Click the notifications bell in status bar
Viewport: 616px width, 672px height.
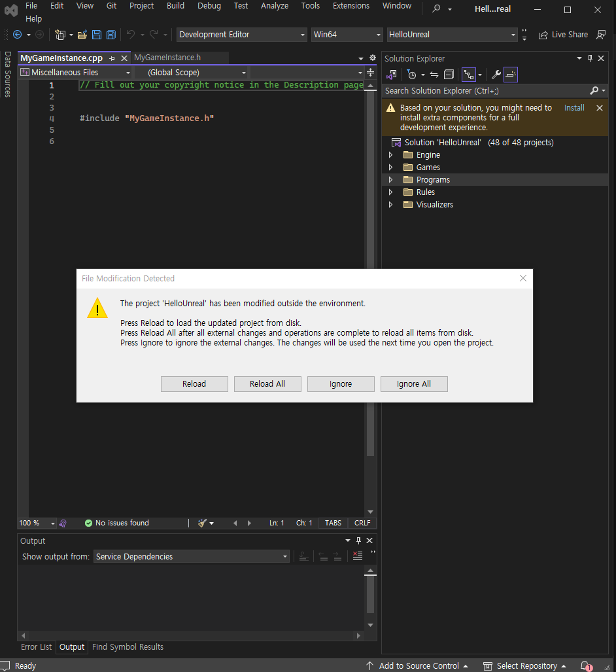click(585, 665)
